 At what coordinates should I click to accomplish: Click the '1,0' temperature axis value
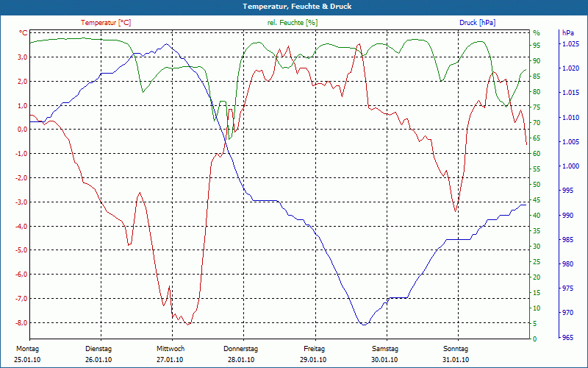[23, 105]
